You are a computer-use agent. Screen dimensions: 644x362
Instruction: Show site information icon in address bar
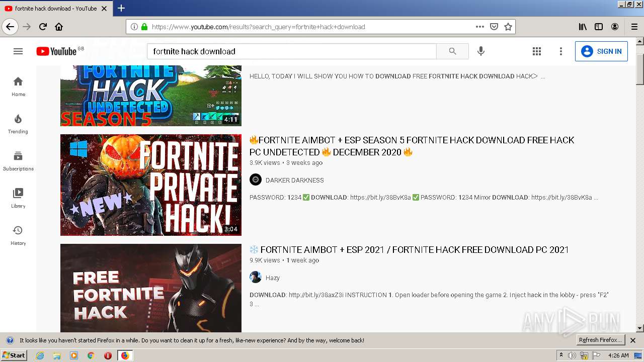pos(134,27)
